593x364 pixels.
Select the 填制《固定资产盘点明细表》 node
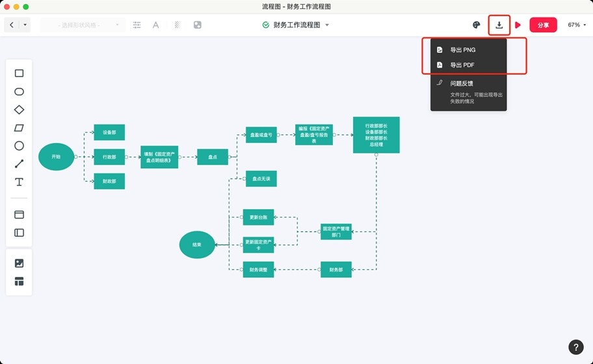[x=159, y=157]
